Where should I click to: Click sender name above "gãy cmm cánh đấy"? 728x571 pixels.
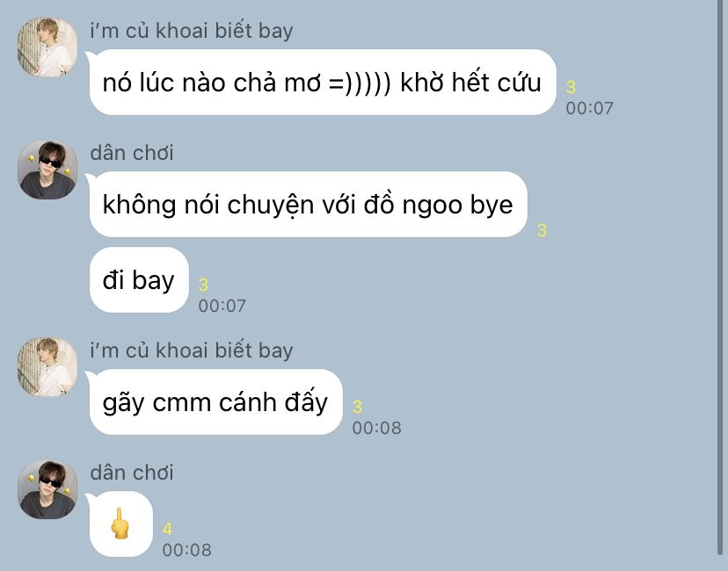[192, 351]
